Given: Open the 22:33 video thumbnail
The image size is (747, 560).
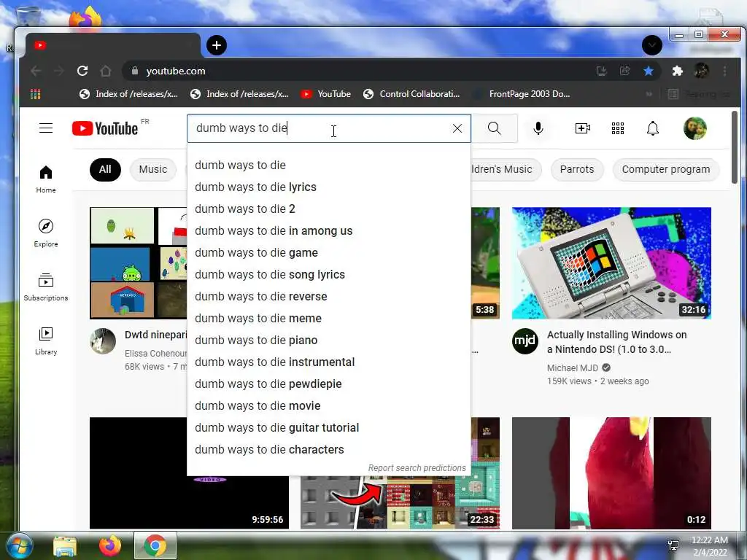Looking at the screenshot, I should [400, 502].
